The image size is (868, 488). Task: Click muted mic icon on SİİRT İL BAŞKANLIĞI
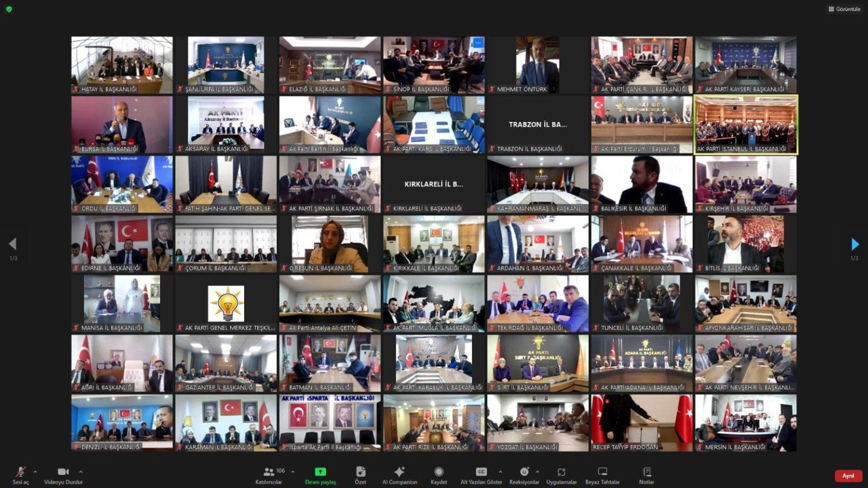492,387
